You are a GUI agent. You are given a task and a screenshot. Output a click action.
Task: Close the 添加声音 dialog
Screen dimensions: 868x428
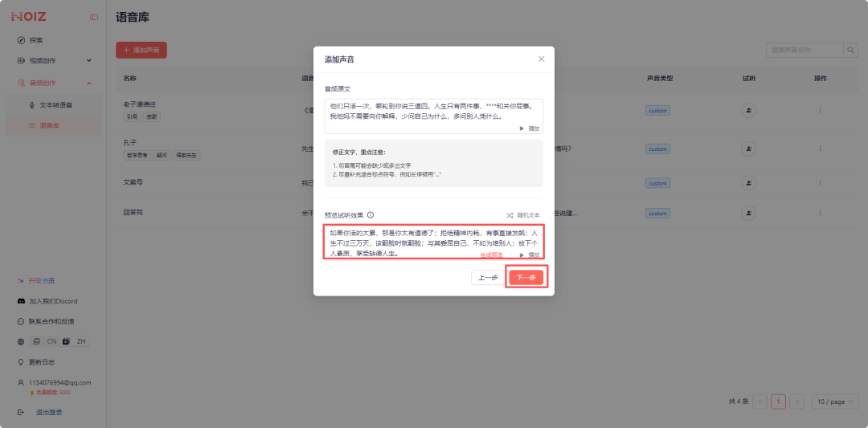tap(541, 59)
